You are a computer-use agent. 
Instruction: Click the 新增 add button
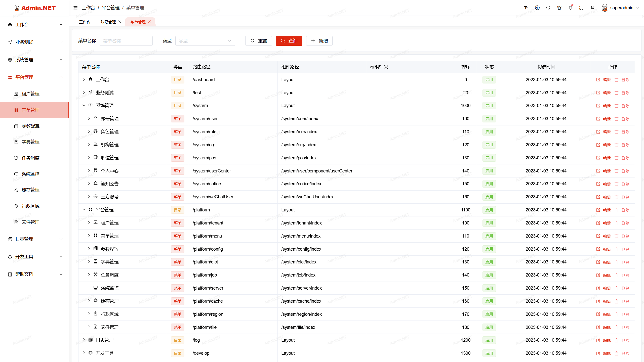click(x=319, y=41)
